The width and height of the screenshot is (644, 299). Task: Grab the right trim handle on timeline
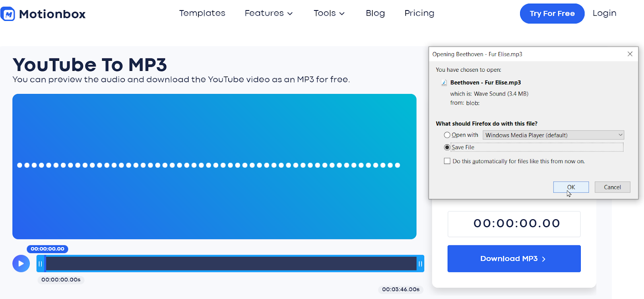[x=420, y=264]
